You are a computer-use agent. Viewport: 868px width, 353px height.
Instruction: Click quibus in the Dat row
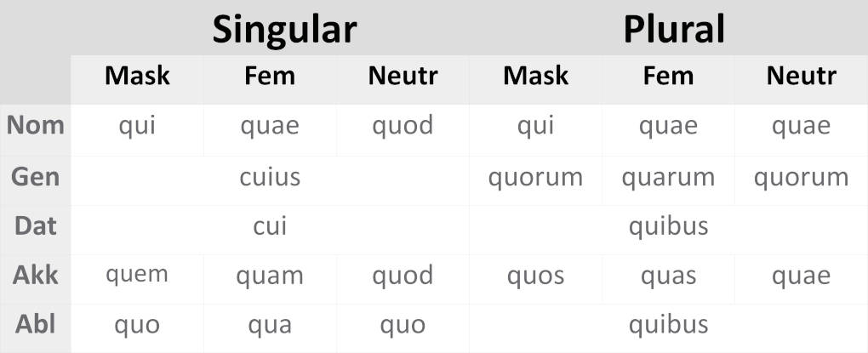click(668, 226)
